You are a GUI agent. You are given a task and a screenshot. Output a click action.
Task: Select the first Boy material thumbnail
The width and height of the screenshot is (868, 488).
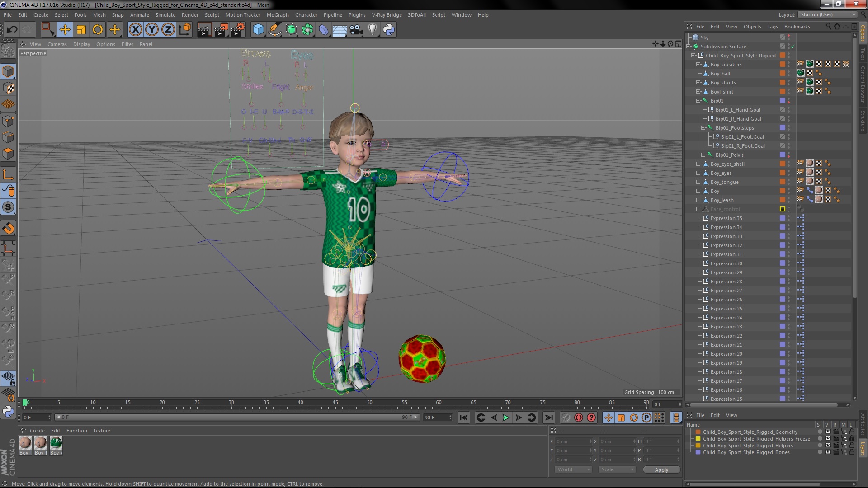25,443
